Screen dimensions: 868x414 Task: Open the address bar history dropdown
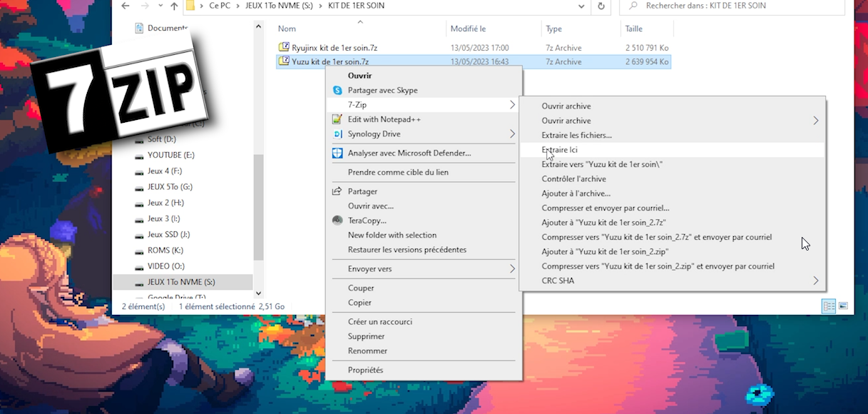[582, 6]
